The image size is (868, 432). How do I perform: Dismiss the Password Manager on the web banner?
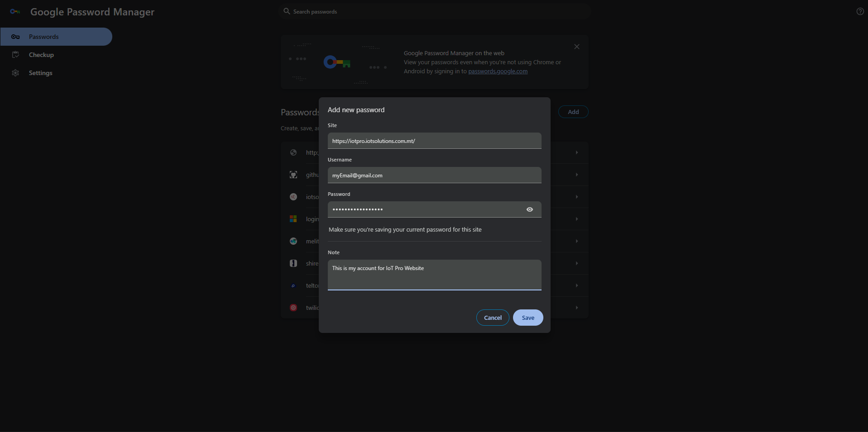click(576, 47)
